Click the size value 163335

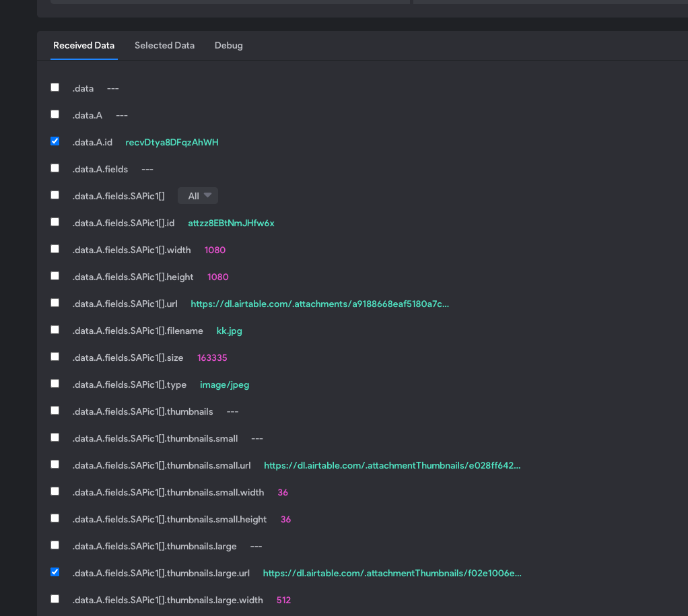(212, 357)
